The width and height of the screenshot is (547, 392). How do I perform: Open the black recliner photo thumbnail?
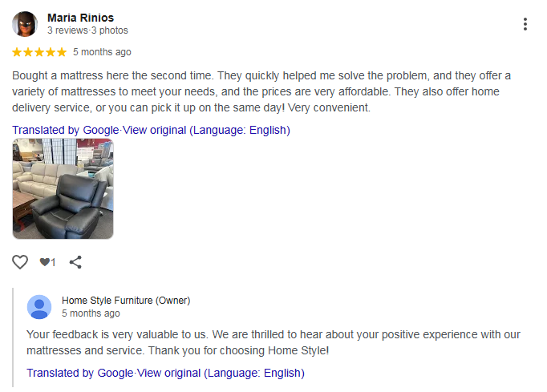[x=63, y=188]
